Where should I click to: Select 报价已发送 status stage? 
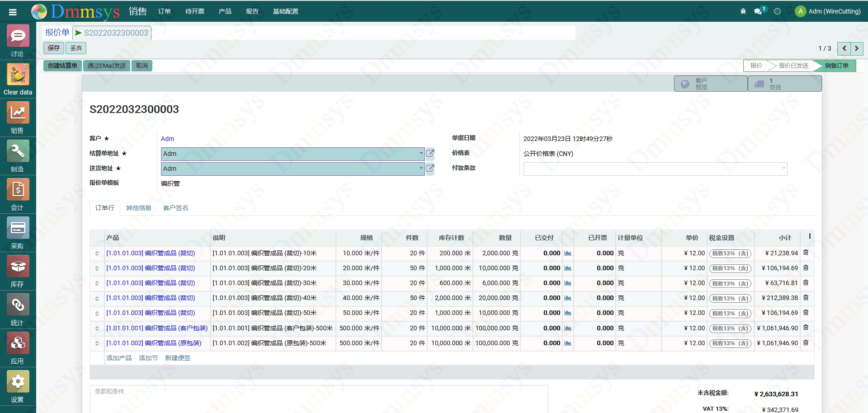pyautogui.click(x=793, y=66)
